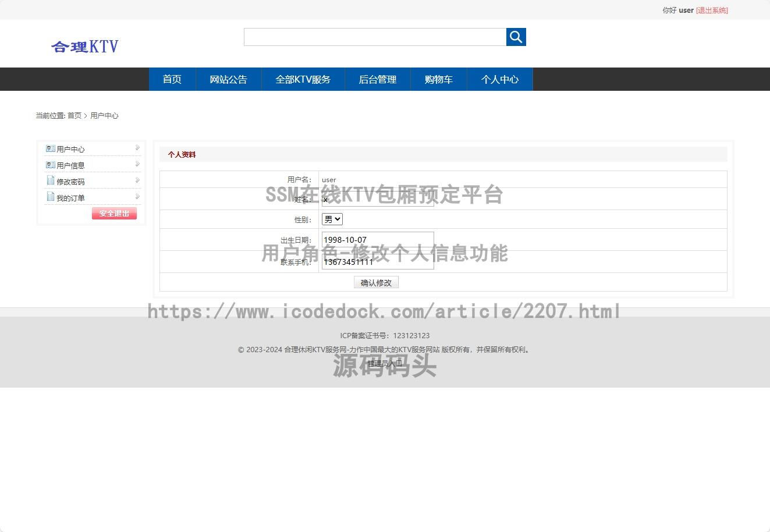
Task: Click the 合理KTV site logo
Action: (85, 47)
